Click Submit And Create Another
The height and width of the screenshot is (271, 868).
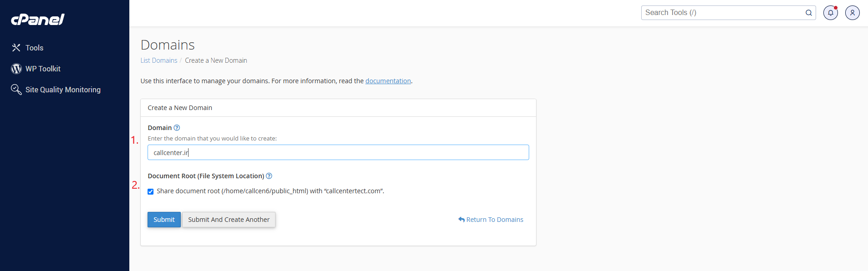[x=229, y=220]
